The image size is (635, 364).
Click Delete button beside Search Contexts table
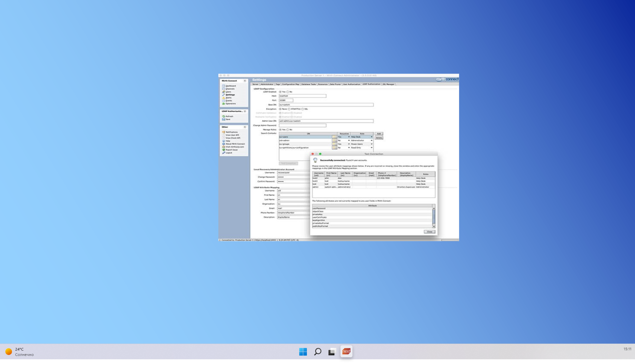(x=379, y=138)
